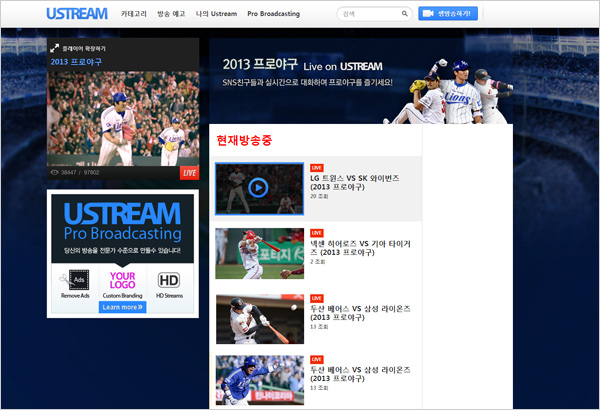This screenshot has width=600, height=410.
Task: Click the main live video player
Action: (123, 118)
